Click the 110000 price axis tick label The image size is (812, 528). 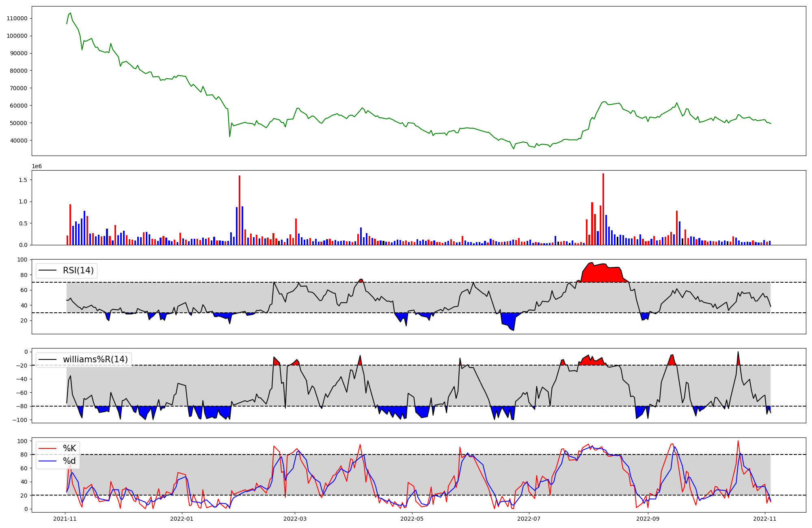click(17, 18)
